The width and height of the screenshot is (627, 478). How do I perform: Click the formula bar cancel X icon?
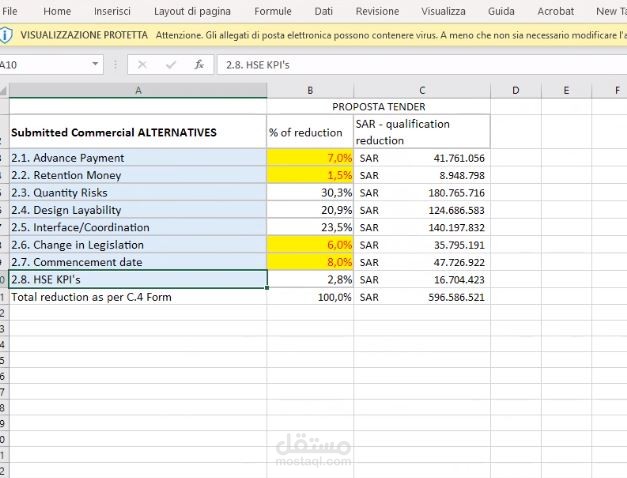click(x=142, y=64)
